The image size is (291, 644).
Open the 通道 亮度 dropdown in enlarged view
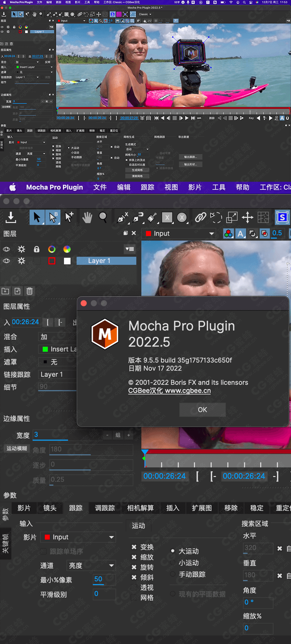(91, 565)
